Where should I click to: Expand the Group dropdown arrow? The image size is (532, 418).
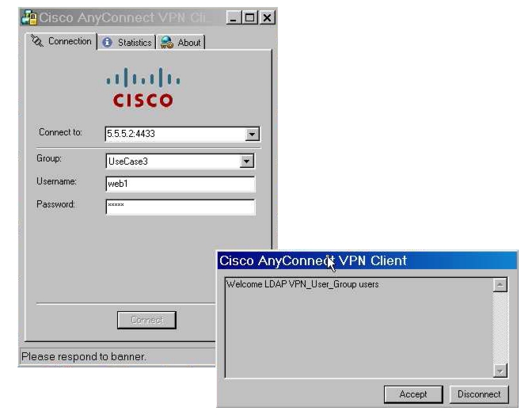(x=247, y=161)
